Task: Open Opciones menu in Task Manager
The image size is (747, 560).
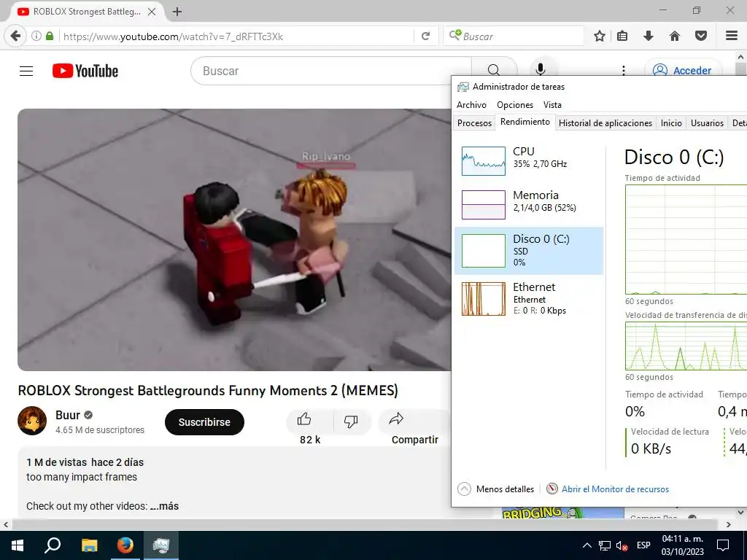Action: click(x=515, y=105)
